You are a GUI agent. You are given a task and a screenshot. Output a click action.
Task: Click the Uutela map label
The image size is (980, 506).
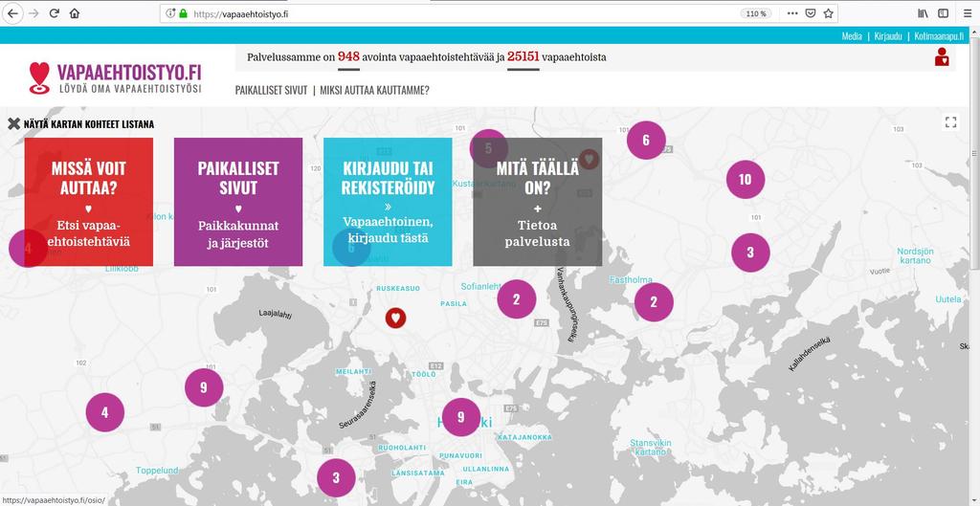pyautogui.click(x=948, y=299)
